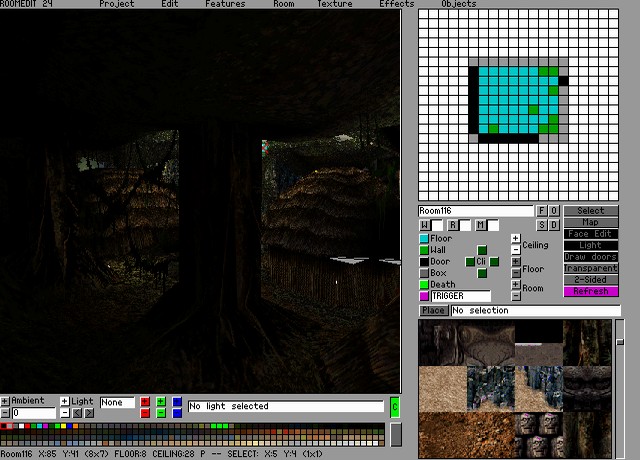Toggle the Transparent texture option
Screen dimensions: 640x460
(x=591, y=268)
